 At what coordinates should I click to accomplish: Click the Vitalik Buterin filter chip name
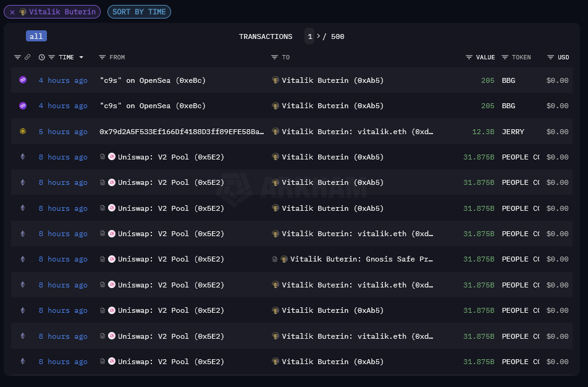click(x=62, y=12)
